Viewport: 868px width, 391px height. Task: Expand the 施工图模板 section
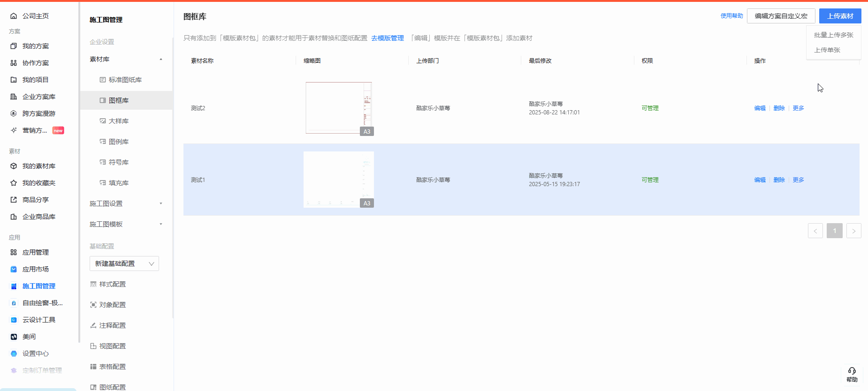(161, 224)
